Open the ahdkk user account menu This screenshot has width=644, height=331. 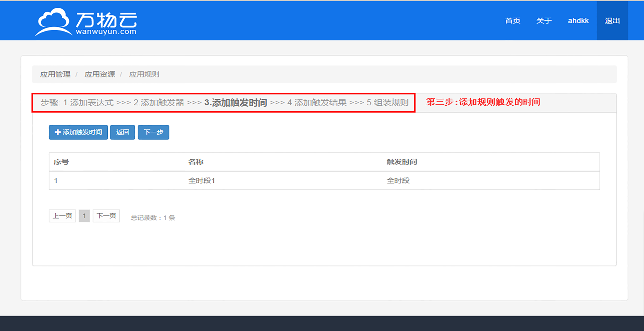pos(578,21)
